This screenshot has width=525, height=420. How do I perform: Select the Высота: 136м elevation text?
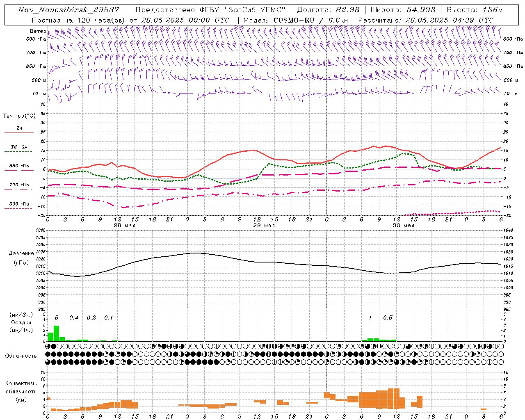[475, 10]
